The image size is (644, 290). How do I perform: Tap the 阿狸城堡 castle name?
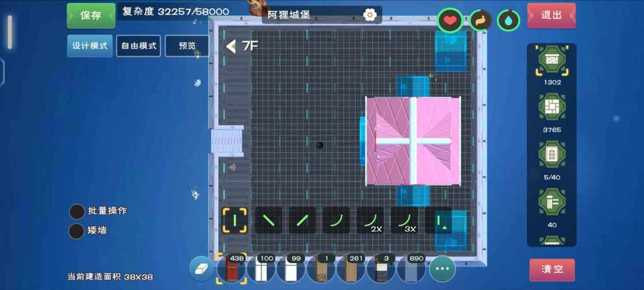[289, 15]
